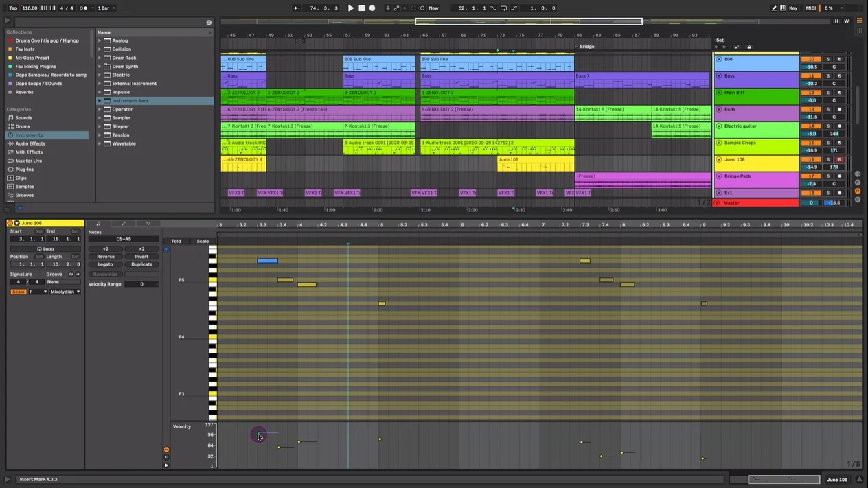Toggle the Draw Mode pencil icon
Image resolution: width=868 pixels, height=488 pixels.
pos(774,8)
